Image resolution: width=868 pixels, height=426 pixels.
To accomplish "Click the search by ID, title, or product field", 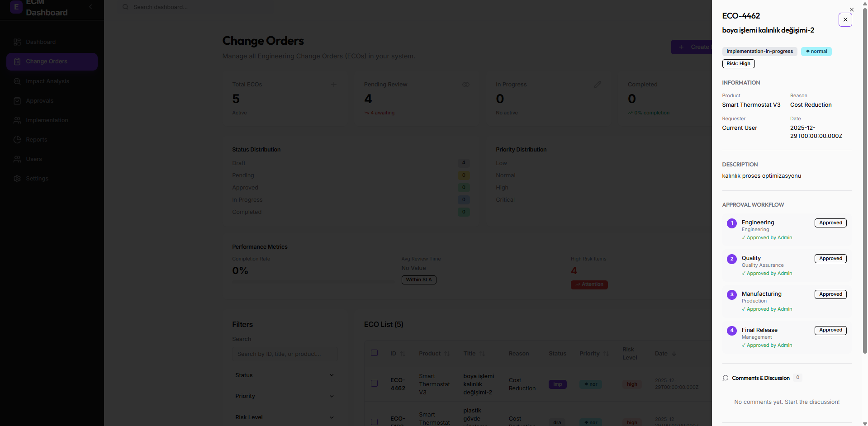I will (x=285, y=354).
